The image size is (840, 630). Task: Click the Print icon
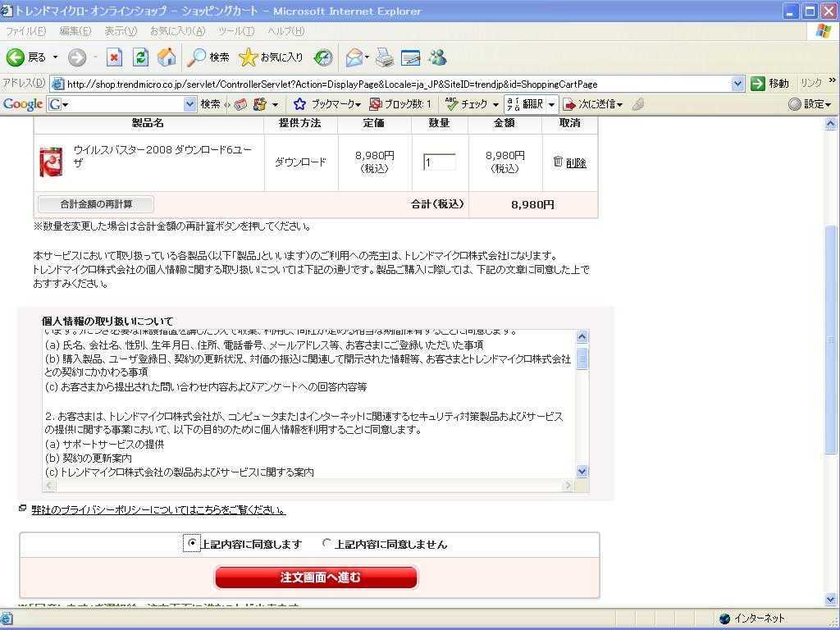point(384,57)
